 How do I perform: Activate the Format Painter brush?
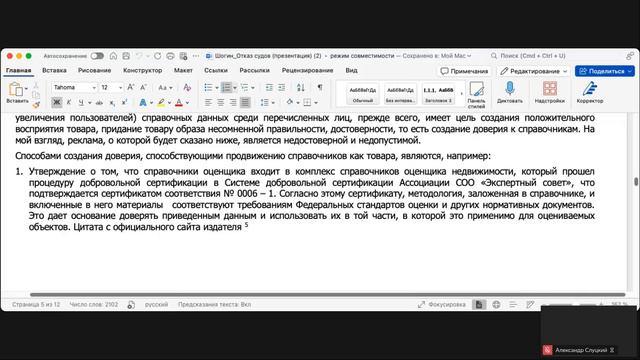point(36,104)
